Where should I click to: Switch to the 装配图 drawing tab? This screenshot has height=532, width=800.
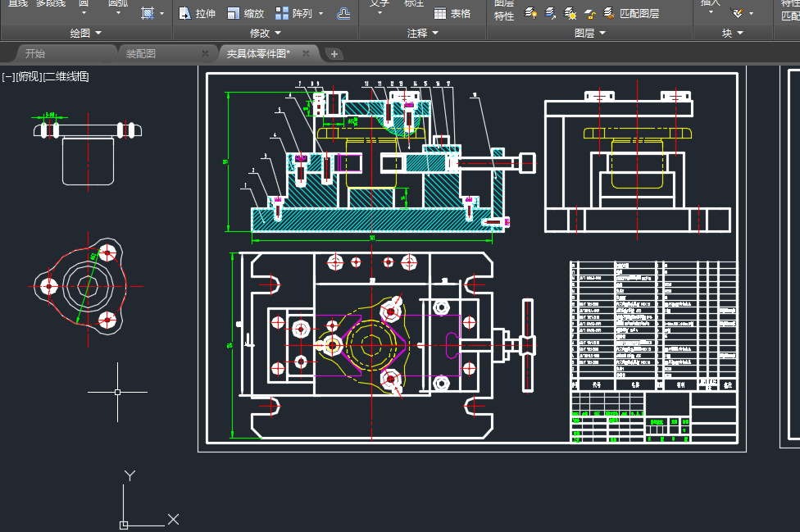tap(141, 53)
